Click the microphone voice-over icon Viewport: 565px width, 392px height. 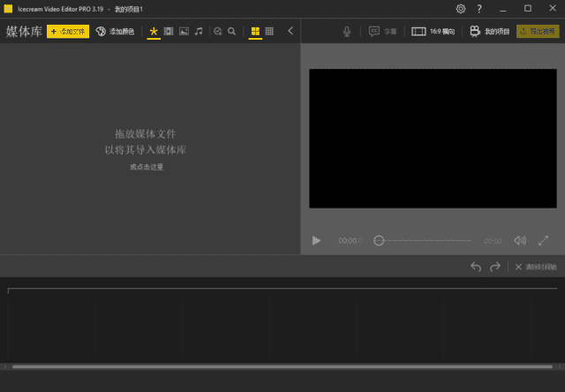pos(347,31)
